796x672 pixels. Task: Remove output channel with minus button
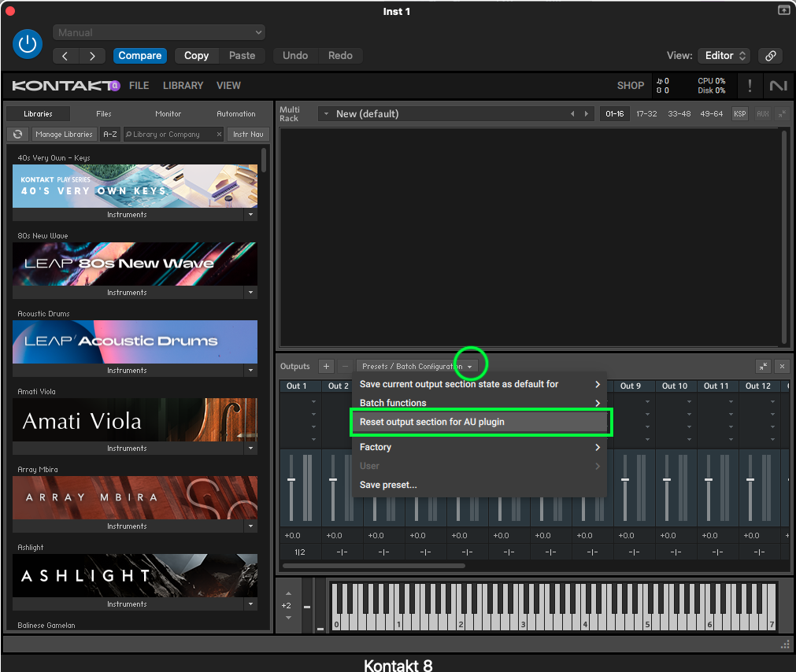[345, 366]
